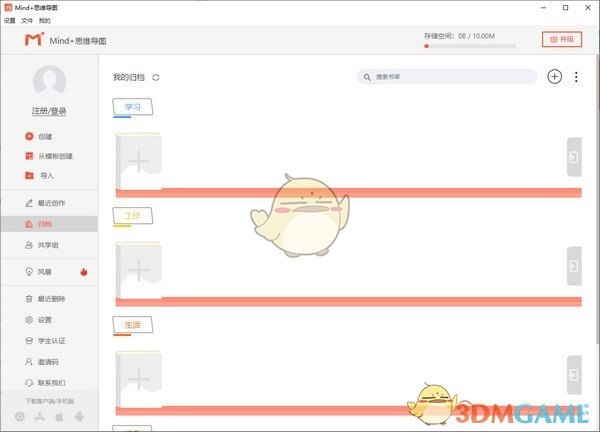Click the Android download icon
Viewport: 600px width, 432px height.
(x=79, y=416)
